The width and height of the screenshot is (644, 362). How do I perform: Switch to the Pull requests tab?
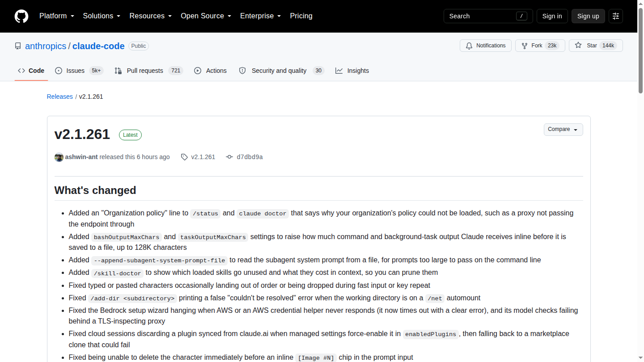tap(149, 71)
